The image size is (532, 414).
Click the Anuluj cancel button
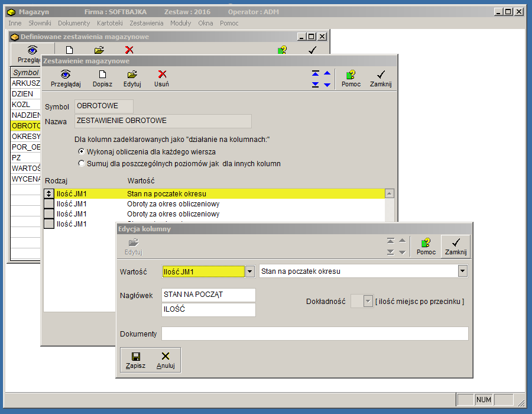pos(166,360)
